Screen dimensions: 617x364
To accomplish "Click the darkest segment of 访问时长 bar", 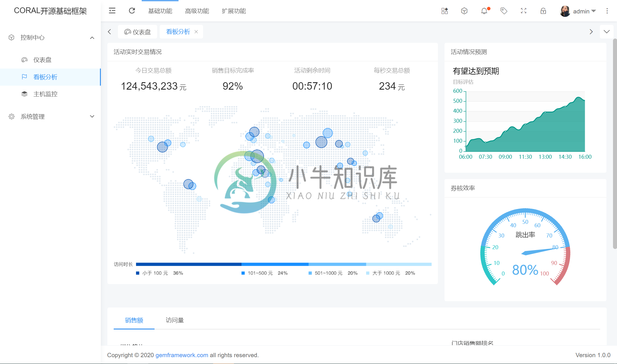I will pyautogui.click(x=189, y=264).
